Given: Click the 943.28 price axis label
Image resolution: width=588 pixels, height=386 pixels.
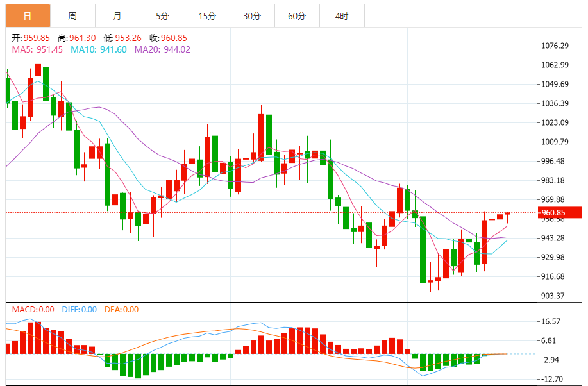Looking at the screenshot, I should tap(553, 238).
